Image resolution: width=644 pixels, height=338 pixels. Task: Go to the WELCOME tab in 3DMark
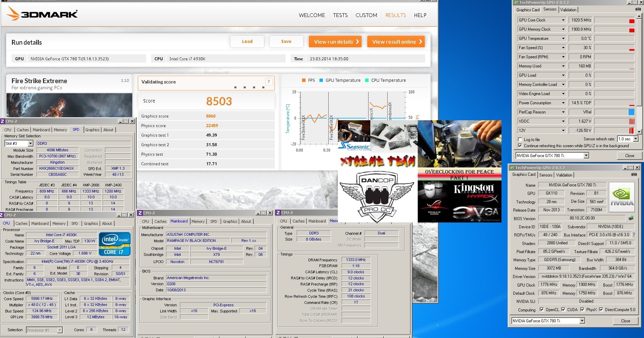coord(312,15)
